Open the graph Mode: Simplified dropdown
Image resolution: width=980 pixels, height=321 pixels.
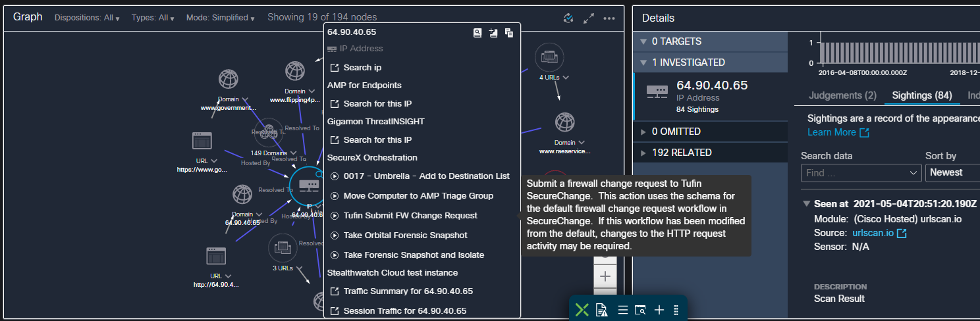coord(220,18)
